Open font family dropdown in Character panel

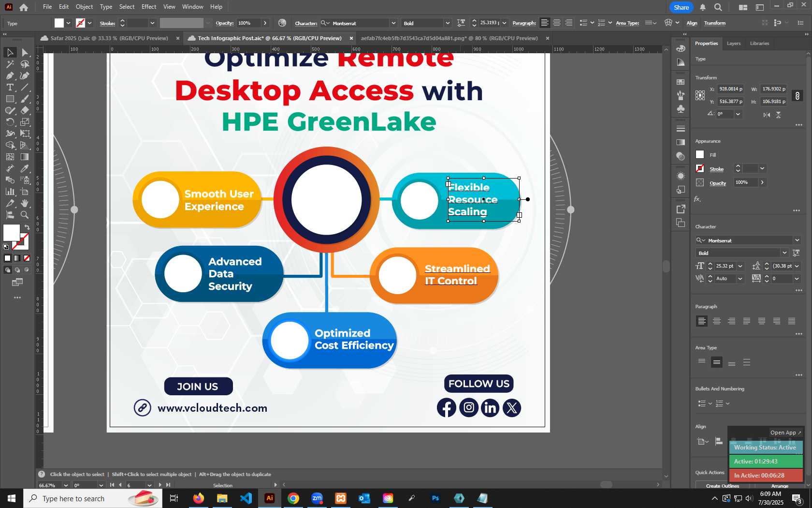click(x=797, y=240)
